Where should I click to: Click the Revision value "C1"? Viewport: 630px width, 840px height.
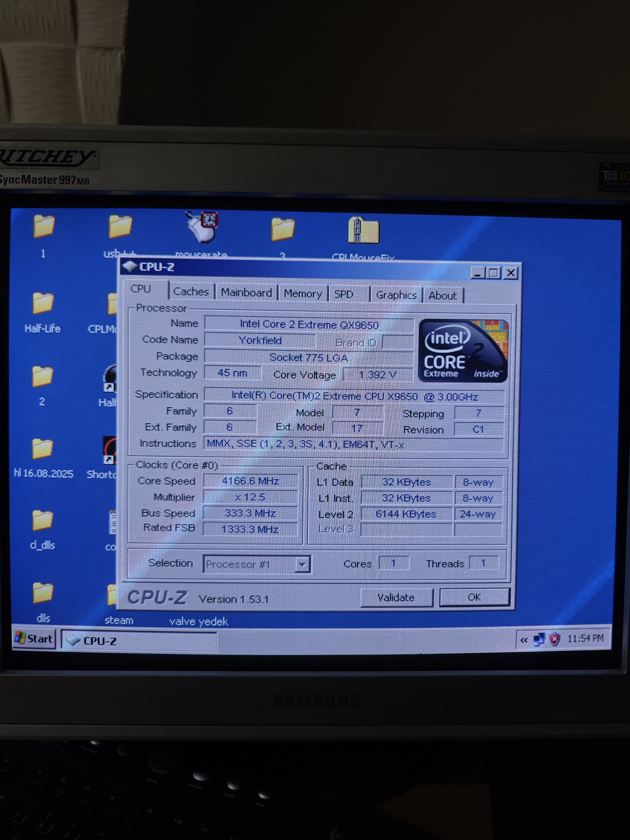479,429
